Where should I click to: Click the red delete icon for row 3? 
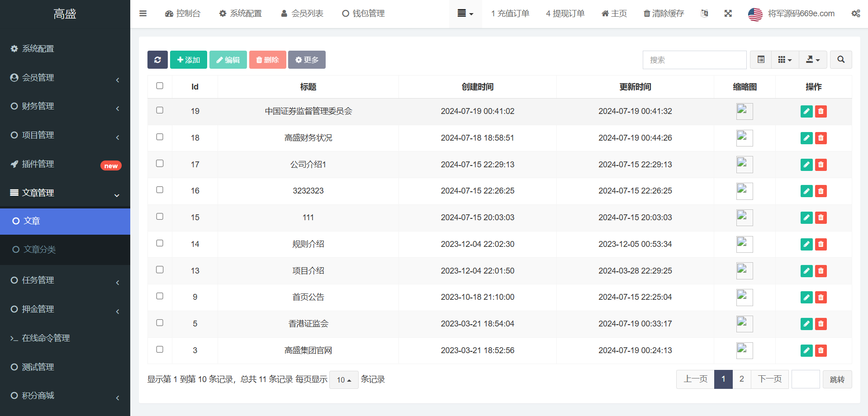point(821,350)
